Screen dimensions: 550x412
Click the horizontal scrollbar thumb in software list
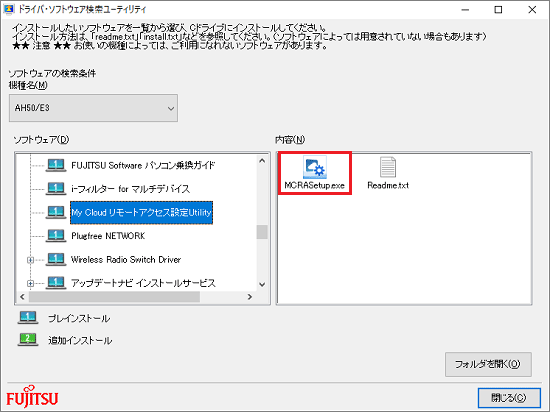pyautogui.click(x=114, y=297)
